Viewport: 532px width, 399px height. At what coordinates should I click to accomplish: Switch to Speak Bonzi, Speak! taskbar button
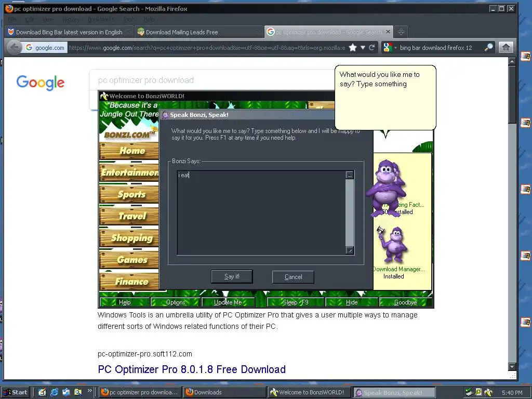click(x=394, y=392)
